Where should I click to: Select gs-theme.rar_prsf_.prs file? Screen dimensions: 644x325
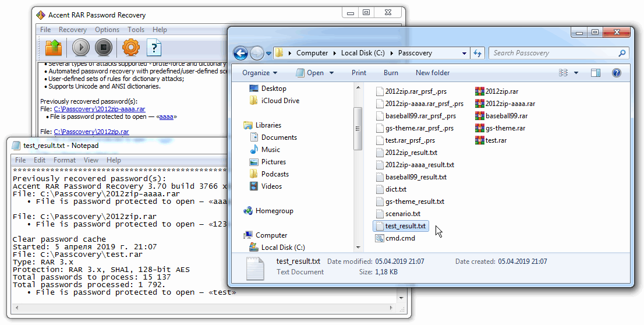pos(415,128)
